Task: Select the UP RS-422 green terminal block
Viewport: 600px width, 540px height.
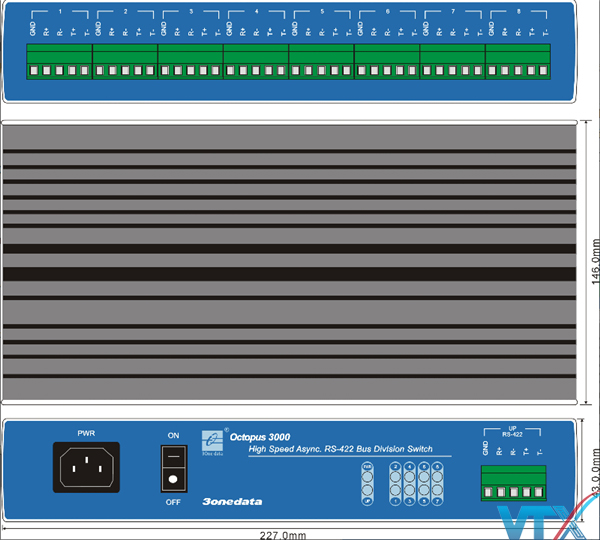Action: 513,483
